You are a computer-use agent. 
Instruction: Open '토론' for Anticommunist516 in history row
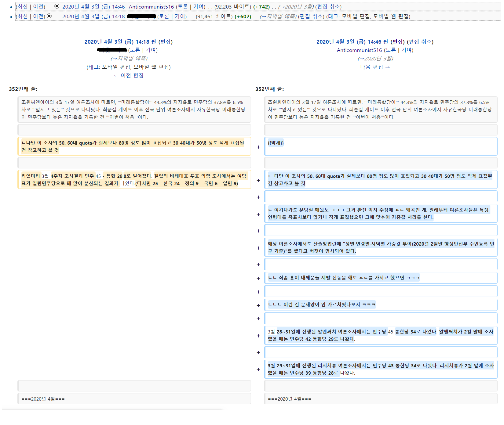[x=183, y=7]
